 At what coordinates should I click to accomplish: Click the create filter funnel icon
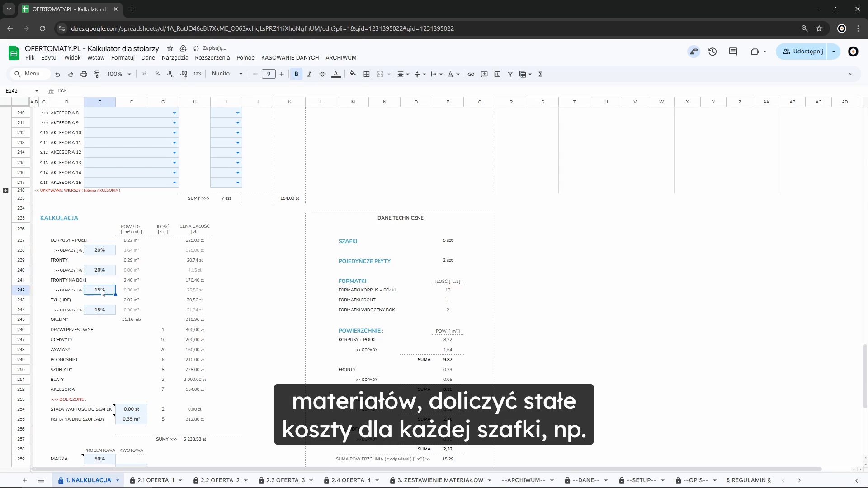point(510,74)
